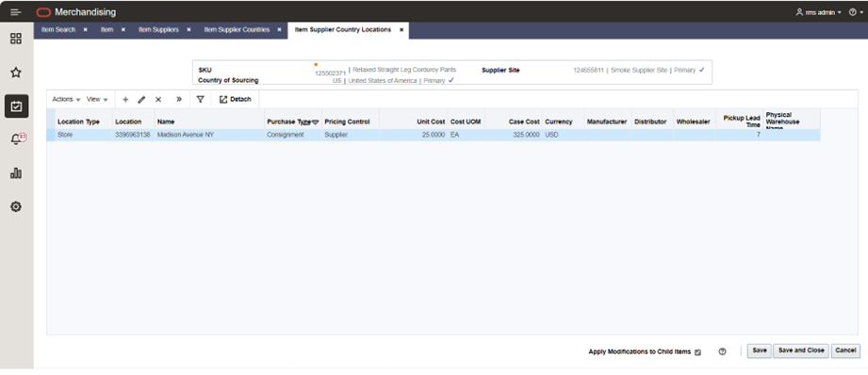Close the Item tab
Viewport: 868px width, 375px height.
tap(123, 30)
